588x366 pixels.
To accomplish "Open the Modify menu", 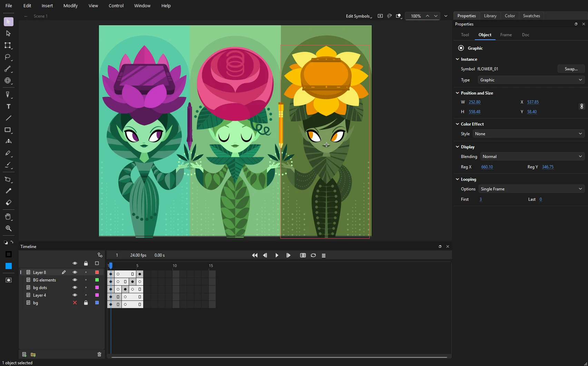I will pyautogui.click(x=70, y=6).
